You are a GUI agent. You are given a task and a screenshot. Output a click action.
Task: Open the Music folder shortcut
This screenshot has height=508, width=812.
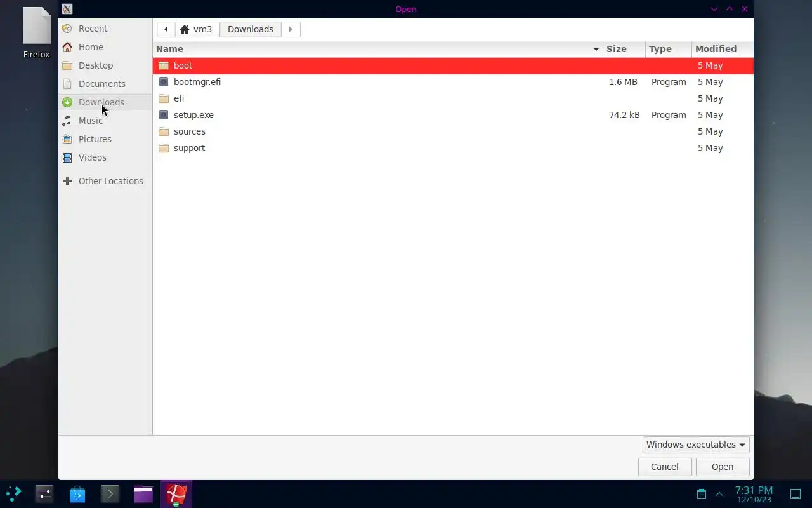coord(105,121)
